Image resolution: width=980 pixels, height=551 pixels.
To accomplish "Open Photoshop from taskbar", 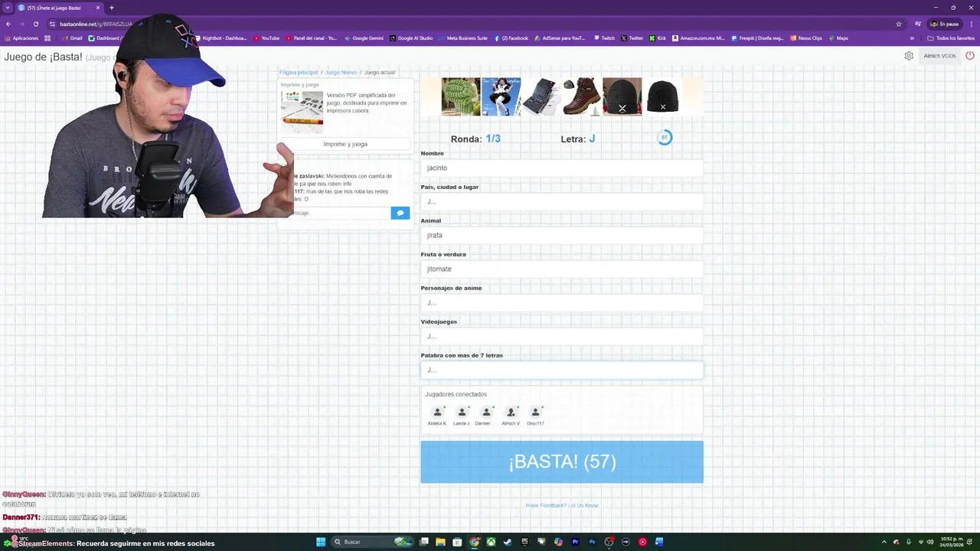I will click(x=592, y=542).
